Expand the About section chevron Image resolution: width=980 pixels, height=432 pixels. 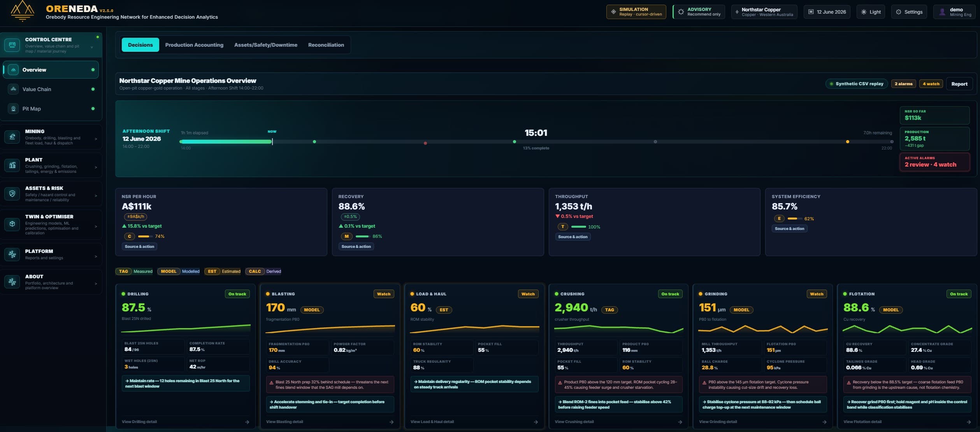[x=96, y=283]
